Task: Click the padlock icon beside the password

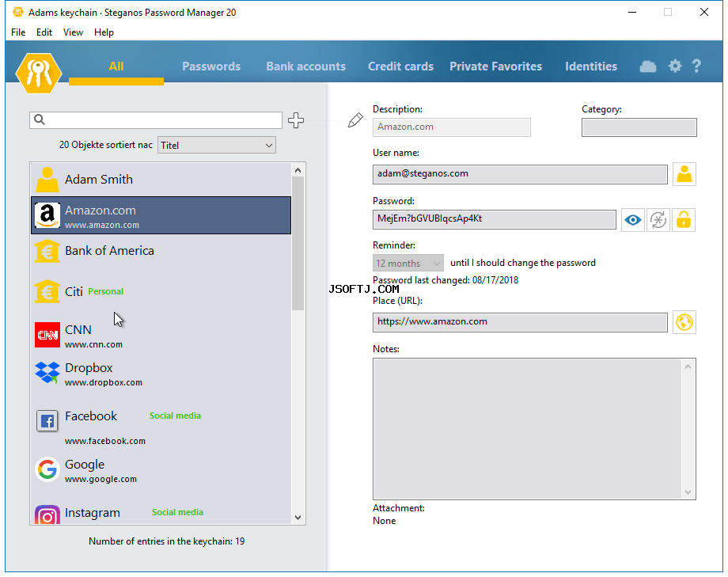Action: pyautogui.click(x=684, y=220)
